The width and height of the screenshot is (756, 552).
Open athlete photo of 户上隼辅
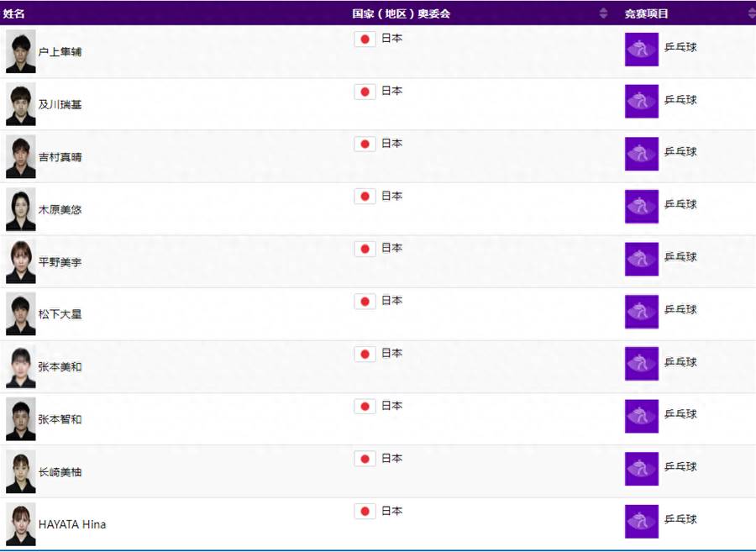[x=21, y=51]
